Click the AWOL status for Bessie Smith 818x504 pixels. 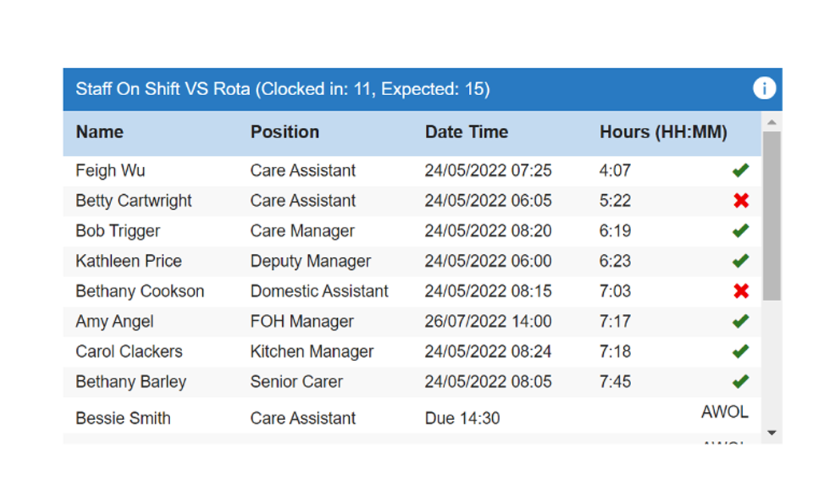coord(725,411)
